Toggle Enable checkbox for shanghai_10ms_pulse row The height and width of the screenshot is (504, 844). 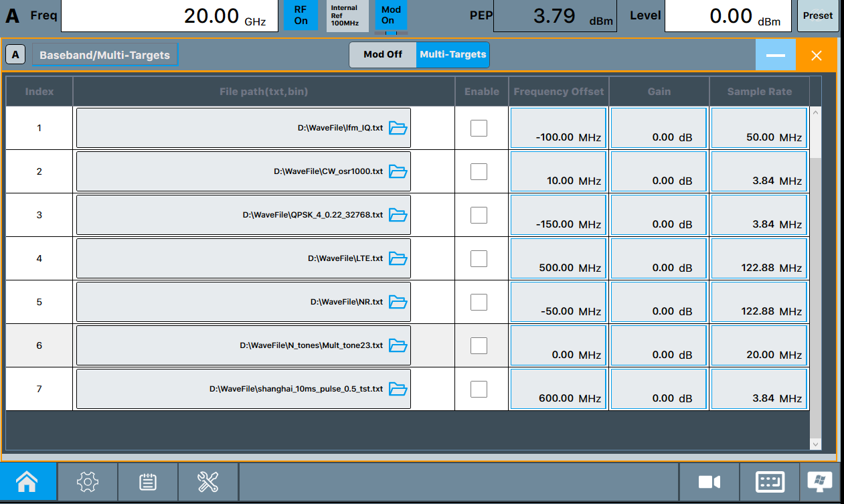(x=479, y=389)
